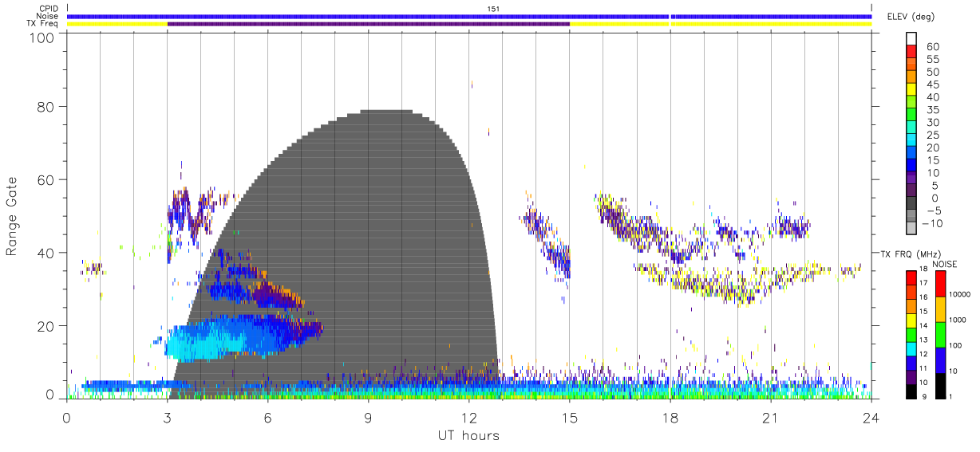Pick the yellow ELEV colorbar segment between 40 and 45
Image resolution: width=980 pixels, height=452 pixels.
911,88
